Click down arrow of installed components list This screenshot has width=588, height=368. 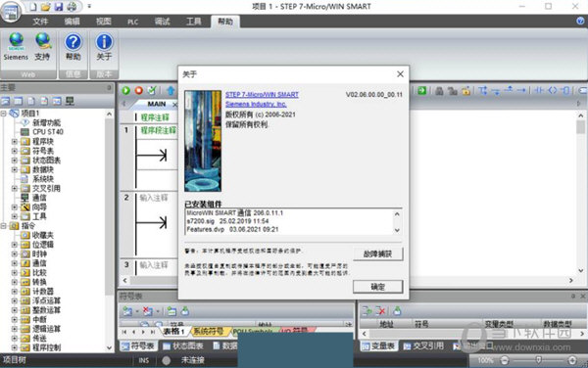coord(397,230)
